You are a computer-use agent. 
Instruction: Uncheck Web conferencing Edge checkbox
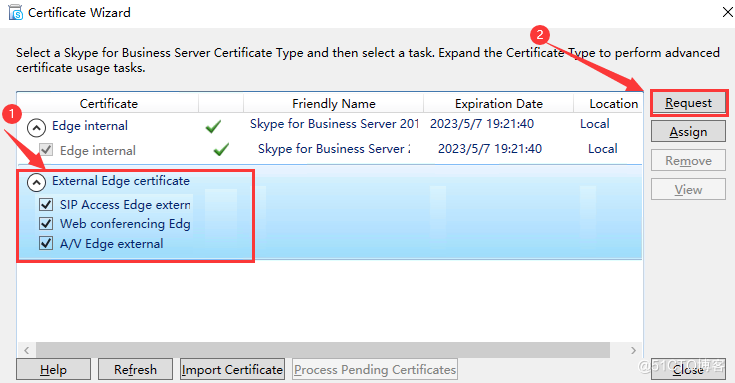click(45, 224)
